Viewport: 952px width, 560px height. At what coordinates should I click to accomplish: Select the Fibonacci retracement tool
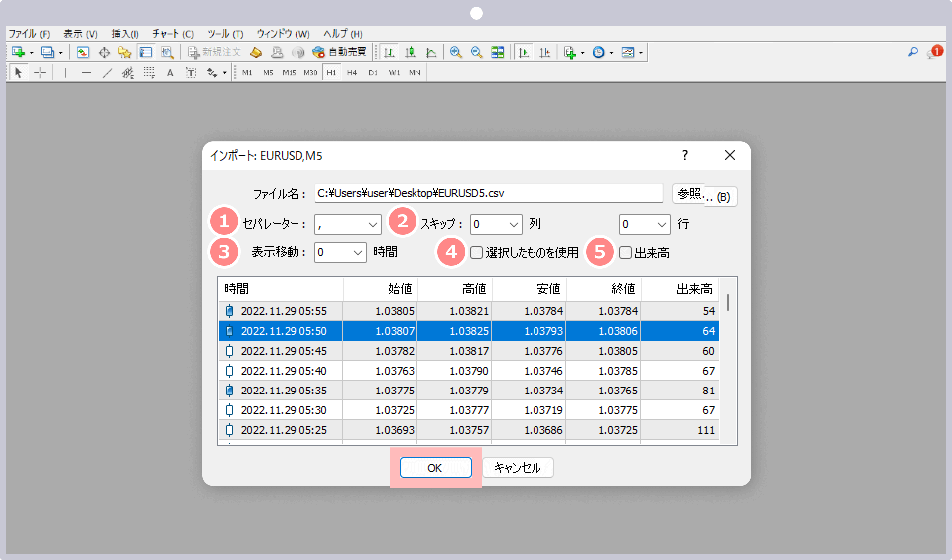(x=149, y=73)
